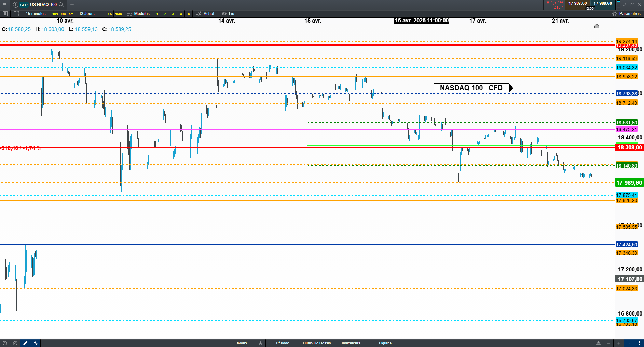The width and height of the screenshot is (644, 347).
Task: Click the CFD instrument type badge
Action: pos(24,5)
